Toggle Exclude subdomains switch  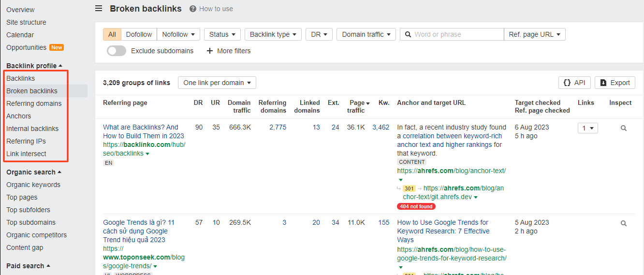(x=117, y=51)
